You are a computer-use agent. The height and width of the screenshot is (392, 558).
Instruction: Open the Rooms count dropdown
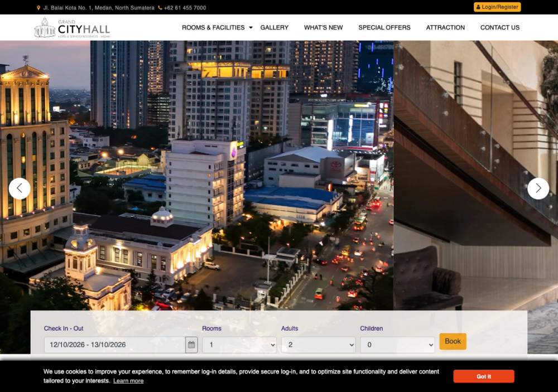point(239,345)
